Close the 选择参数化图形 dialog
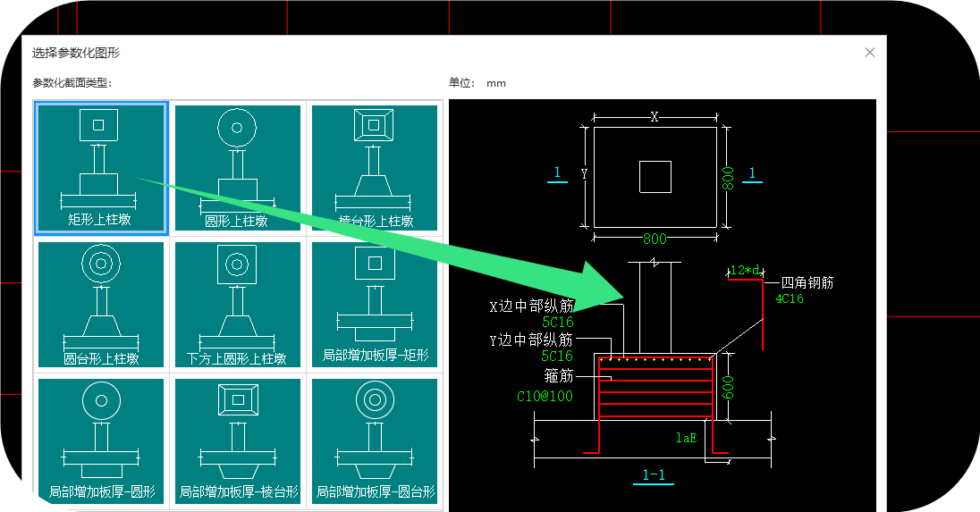 coord(869,53)
